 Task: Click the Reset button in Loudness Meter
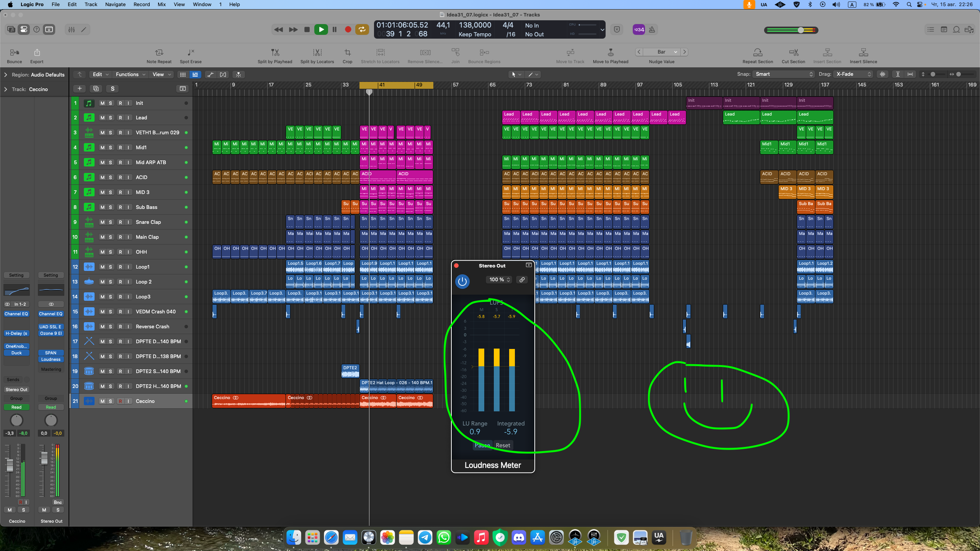[503, 445]
